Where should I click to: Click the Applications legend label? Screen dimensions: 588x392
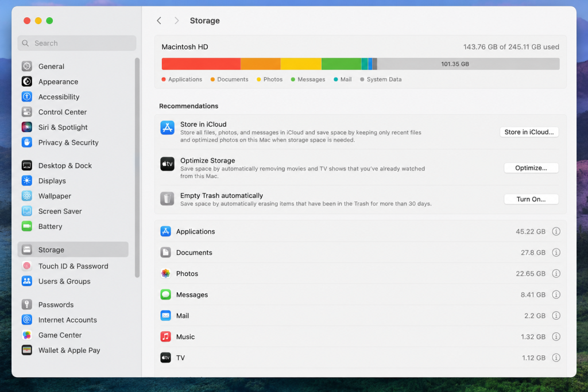pos(185,79)
